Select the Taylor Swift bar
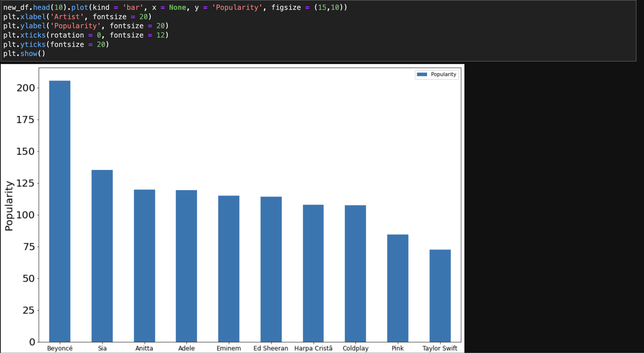The width and height of the screenshot is (644, 353). pos(440,296)
